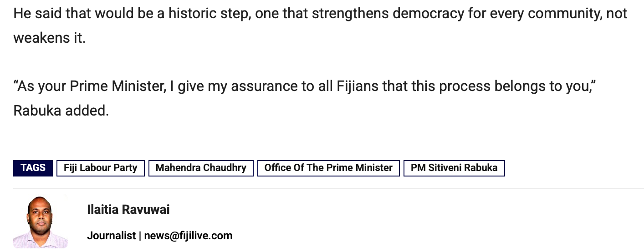Click the Journalist title text
The width and height of the screenshot is (644, 252).
[111, 236]
